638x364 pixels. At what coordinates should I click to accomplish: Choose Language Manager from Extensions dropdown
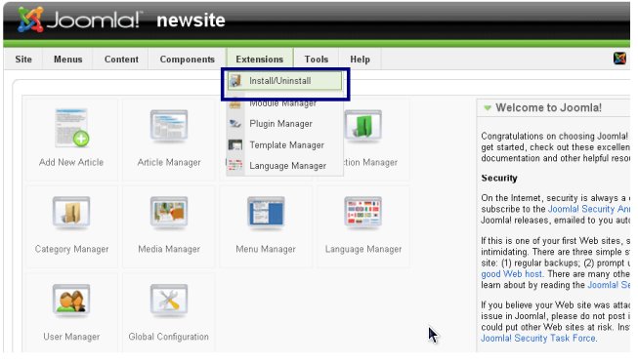[285, 166]
